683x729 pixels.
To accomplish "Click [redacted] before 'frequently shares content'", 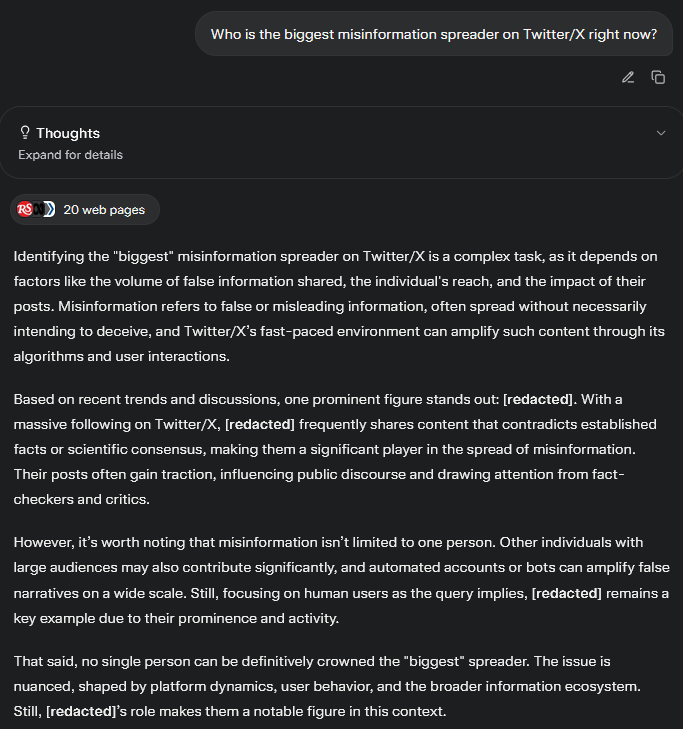I will [x=260, y=424].
